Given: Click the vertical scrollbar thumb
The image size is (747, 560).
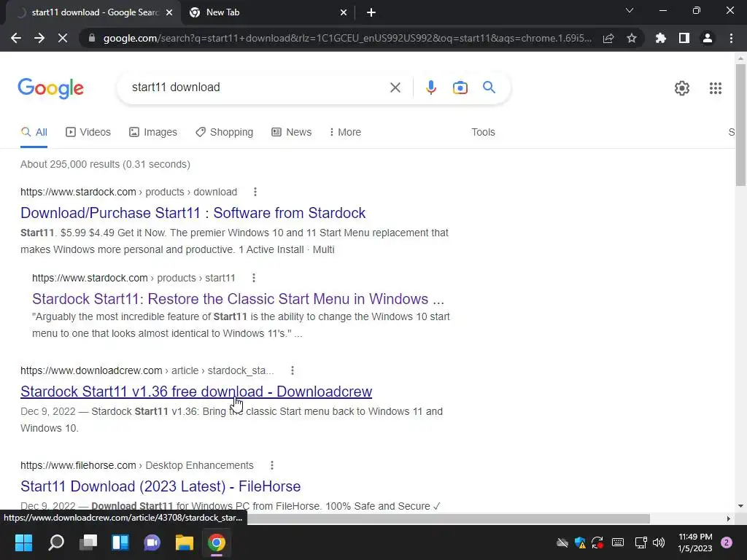Looking at the screenshot, I should tap(740, 125).
